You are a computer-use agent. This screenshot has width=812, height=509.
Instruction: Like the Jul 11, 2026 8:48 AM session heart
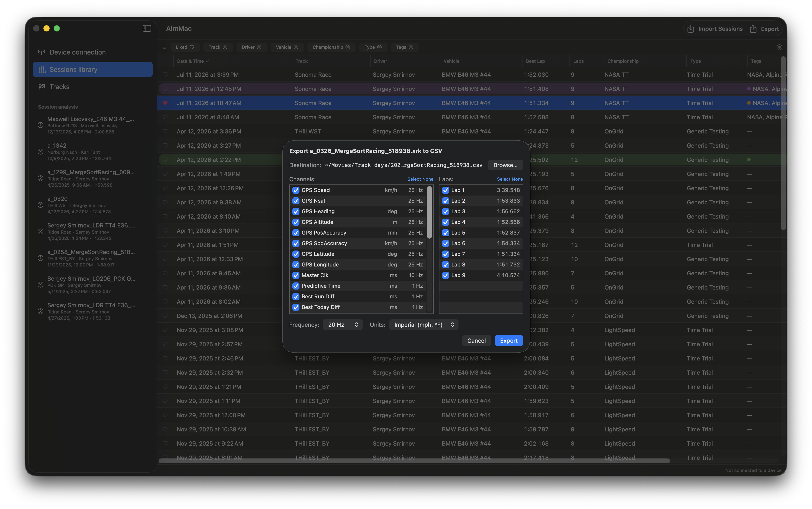165,117
